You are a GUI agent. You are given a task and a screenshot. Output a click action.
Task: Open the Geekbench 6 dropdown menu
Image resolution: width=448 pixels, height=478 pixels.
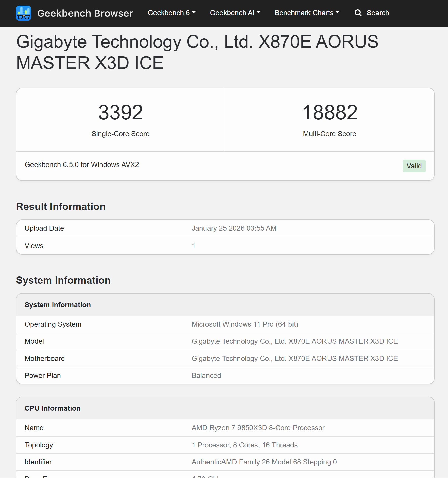(x=171, y=13)
